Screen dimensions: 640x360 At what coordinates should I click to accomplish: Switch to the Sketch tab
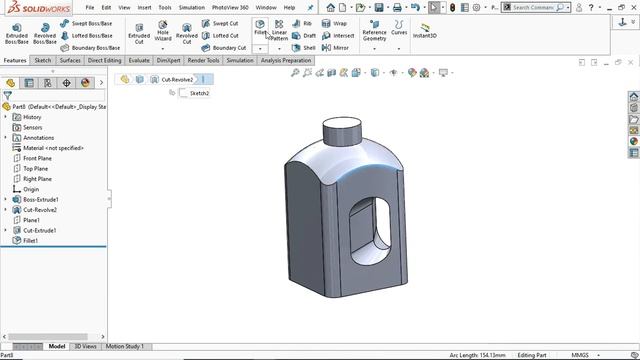coord(42,60)
